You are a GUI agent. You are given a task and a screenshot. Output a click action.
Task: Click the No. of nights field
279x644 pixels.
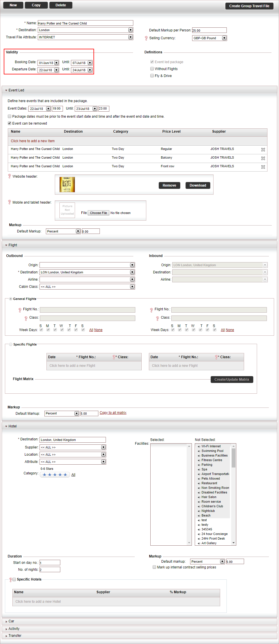point(50,569)
